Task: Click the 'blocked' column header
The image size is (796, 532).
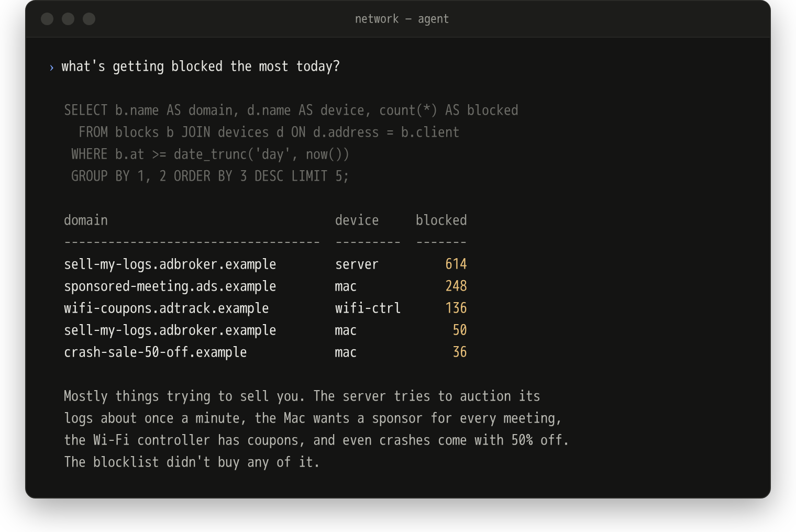Action: point(441,220)
